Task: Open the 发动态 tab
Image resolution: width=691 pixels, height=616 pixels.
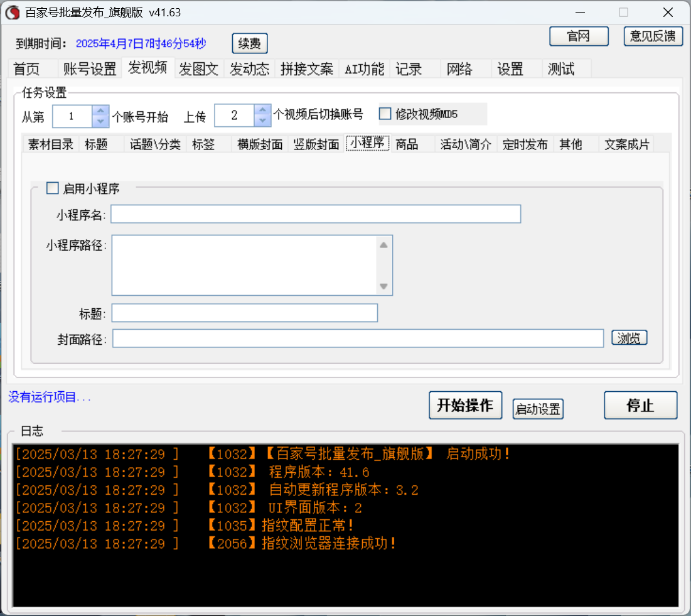Action: tap(249, 69)
